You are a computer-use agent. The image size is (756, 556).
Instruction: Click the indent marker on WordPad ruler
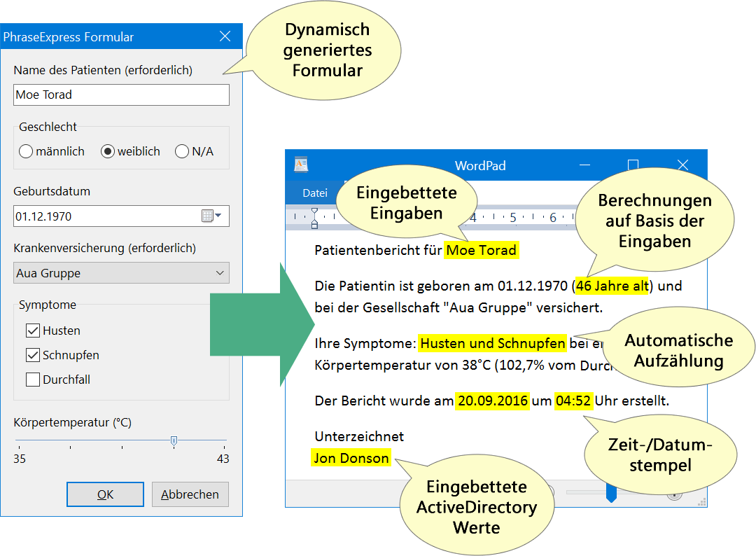(314, 218)
